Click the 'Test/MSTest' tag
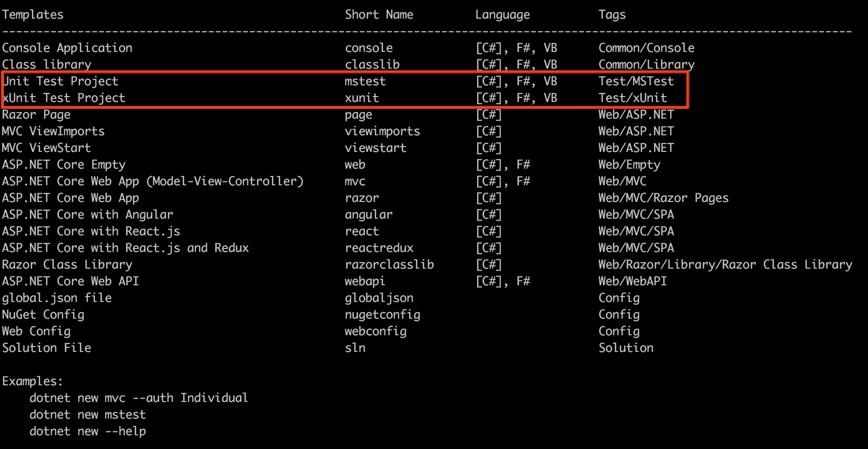Image resolution: width=868 pixels, height=449 pixels. (x=636, y=81)
